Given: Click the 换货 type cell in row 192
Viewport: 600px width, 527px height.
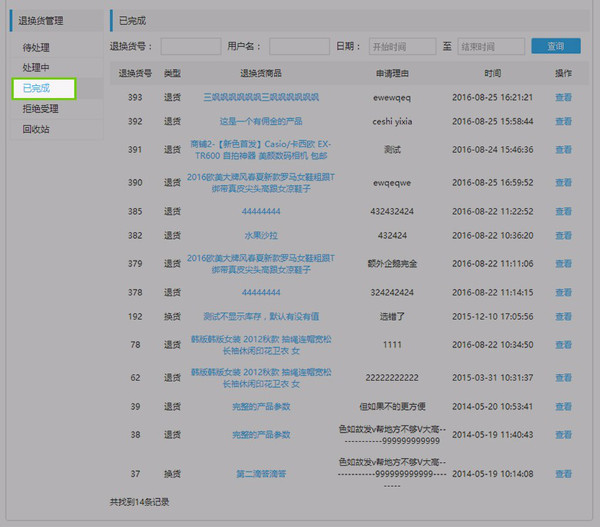Looking at the screenshot, I should pyautogui.click(x=172, y=317).
